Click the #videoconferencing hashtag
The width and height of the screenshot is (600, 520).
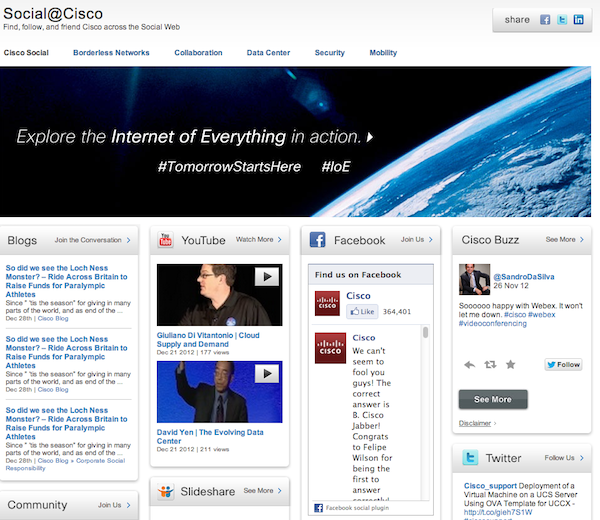(492, 323)
